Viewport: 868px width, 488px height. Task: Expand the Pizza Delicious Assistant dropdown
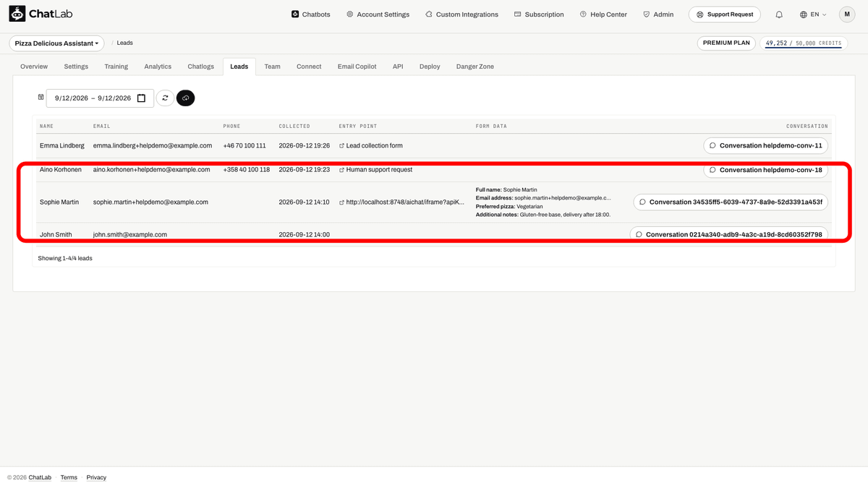57,43
